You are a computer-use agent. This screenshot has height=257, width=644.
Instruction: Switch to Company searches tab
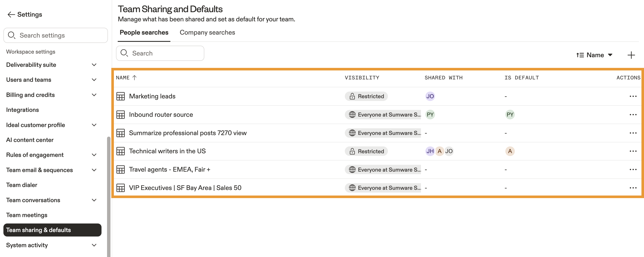207,32
